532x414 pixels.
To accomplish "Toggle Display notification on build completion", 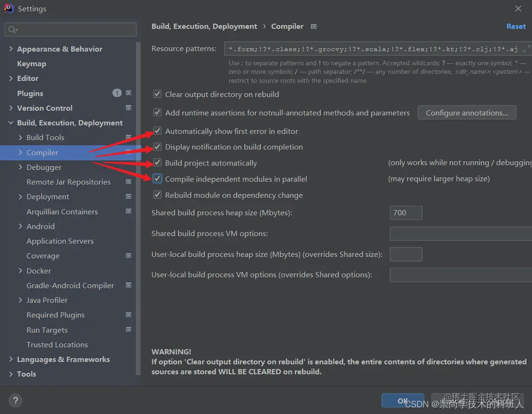I will [x=157, y=147].
